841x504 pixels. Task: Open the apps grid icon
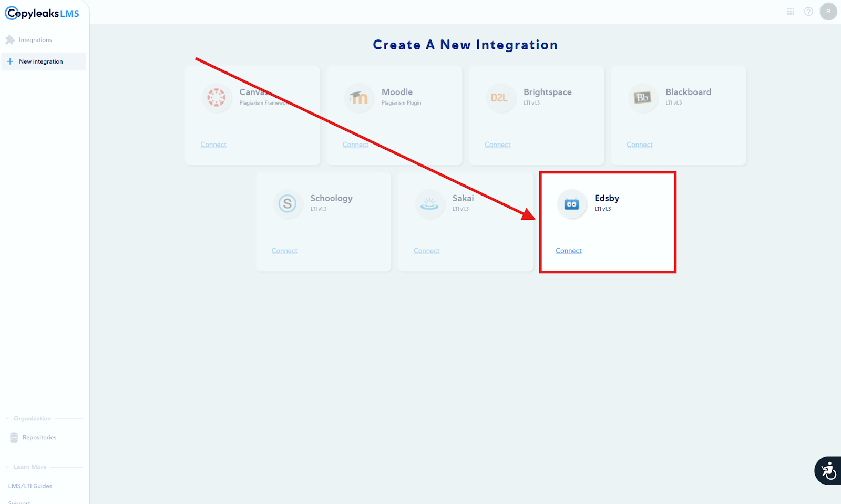pos(791,11)
